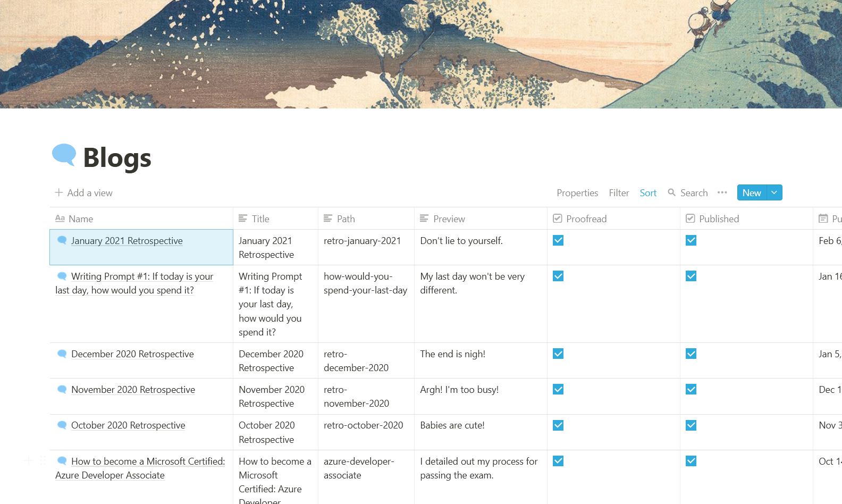The height and width of the screenshot is (504, 842).
Task: Click the Add a view label
Action: pos(90,193)
